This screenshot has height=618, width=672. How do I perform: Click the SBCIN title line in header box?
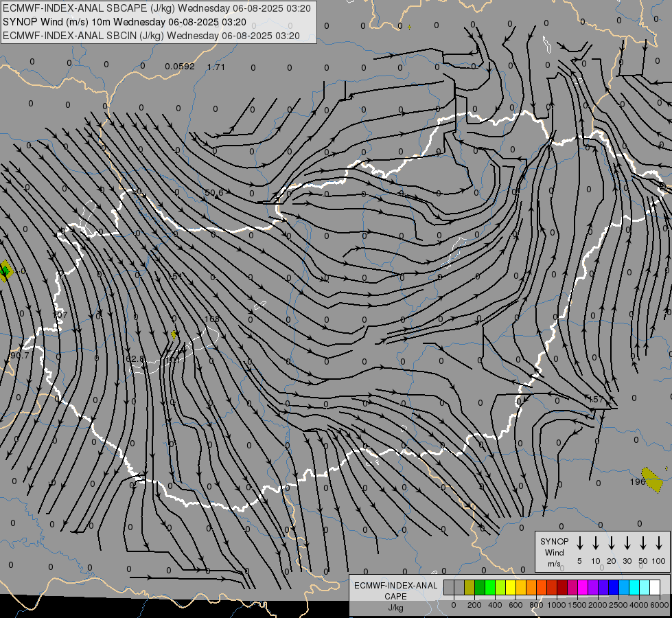point(151,36)
